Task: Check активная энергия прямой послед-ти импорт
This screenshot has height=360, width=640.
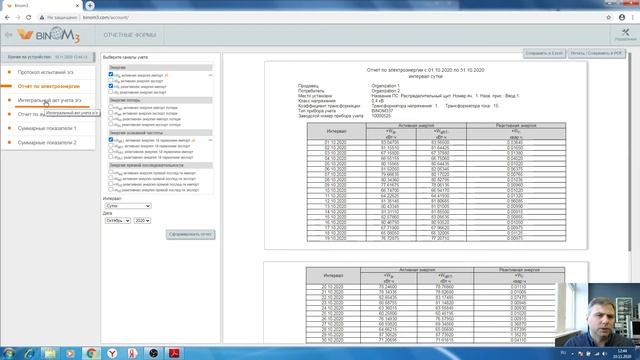Action: (111, 172)
